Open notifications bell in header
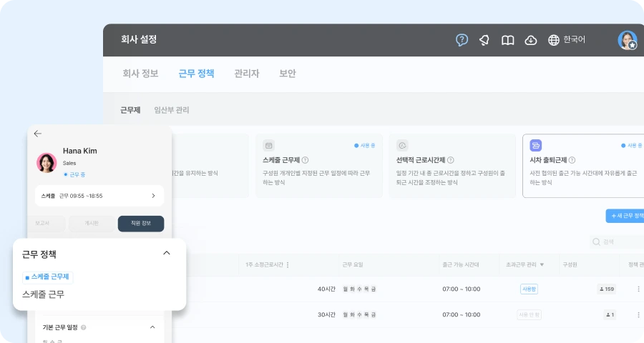Image resolution: width=644 pixels, height=343 pixels. click(484, 40)
